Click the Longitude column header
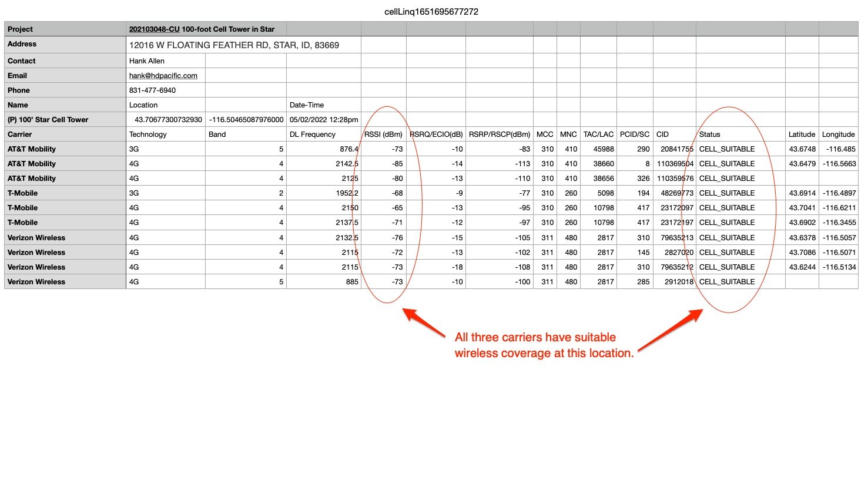The height and width of the screenshot is (504, 868). (839, 134)
